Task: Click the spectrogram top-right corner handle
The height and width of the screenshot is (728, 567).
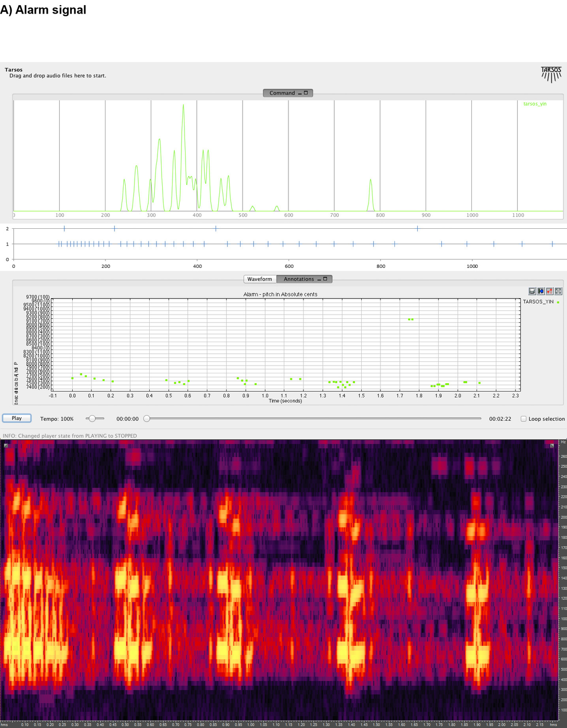Action: click(x=552, y=446)
